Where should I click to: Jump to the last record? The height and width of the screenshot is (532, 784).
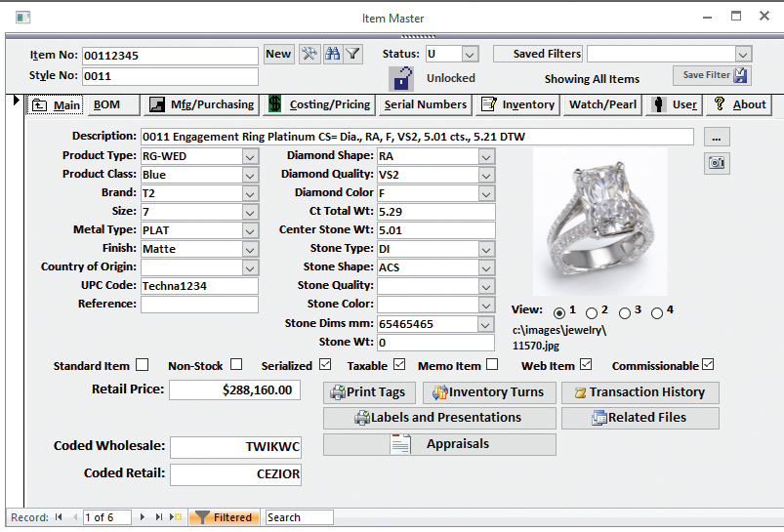(x=159, y=517)
